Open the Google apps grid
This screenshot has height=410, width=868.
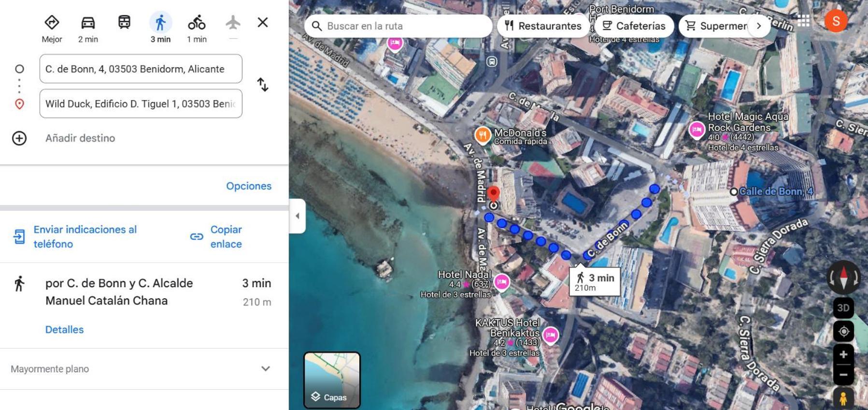804,21
